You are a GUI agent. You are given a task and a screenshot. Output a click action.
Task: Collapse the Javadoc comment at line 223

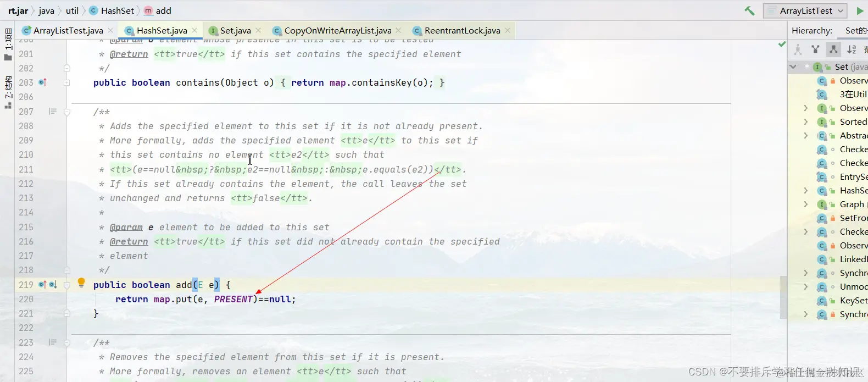pyautogui.click(x=66, y=342)
